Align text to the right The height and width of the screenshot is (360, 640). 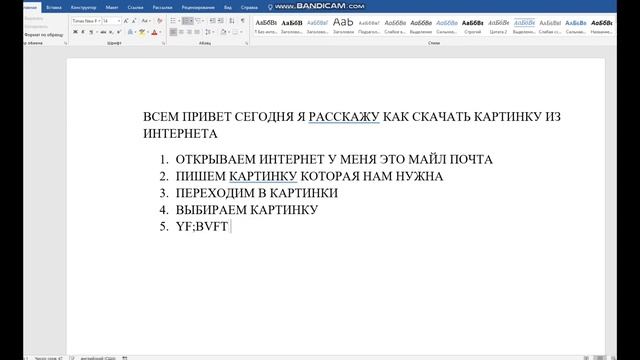(x=189, y=32)
